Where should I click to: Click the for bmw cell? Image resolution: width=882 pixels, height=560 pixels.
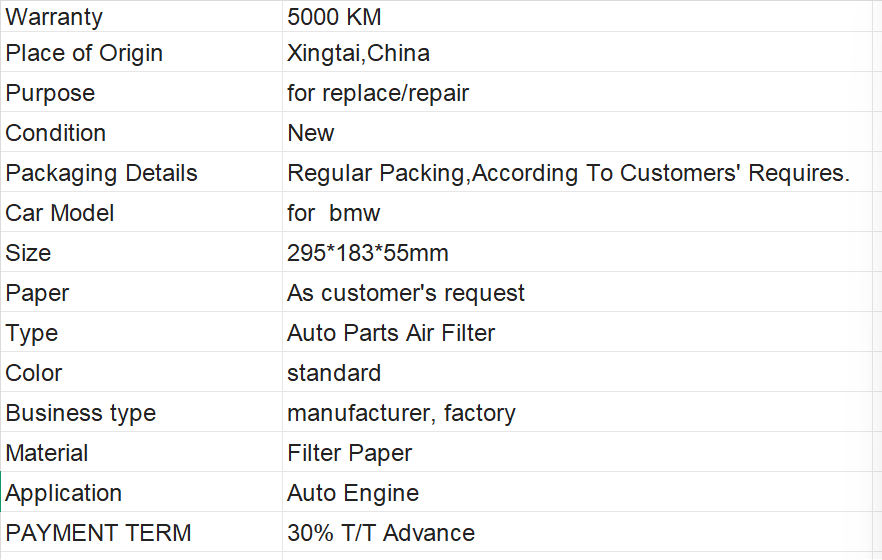coord(577,212)
